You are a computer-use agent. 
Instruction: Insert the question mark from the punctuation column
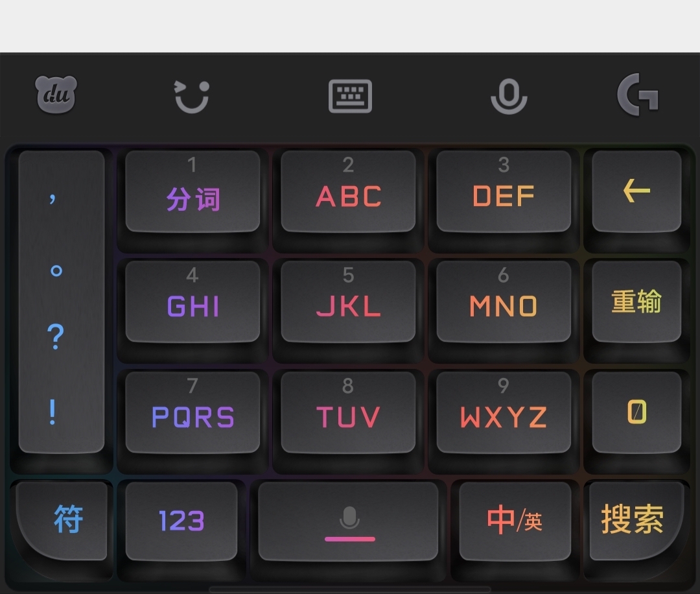pyautogui.click(x=56, y=337)
